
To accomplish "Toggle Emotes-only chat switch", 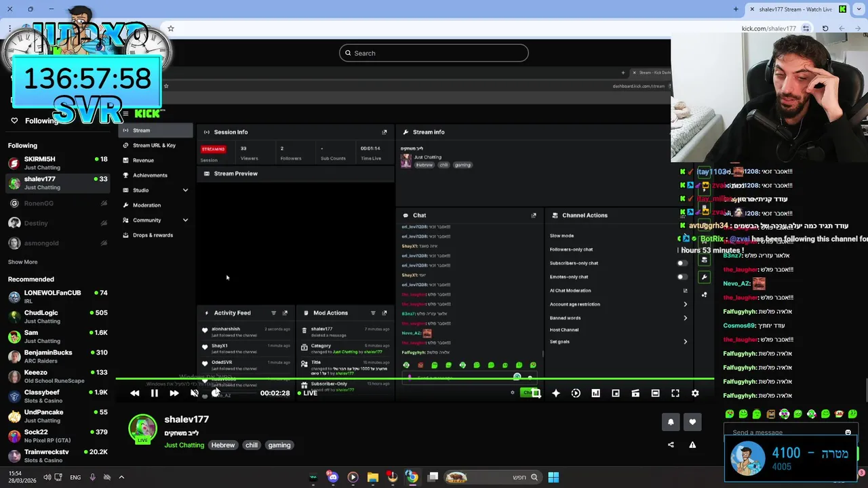I will tap(682, 277).
